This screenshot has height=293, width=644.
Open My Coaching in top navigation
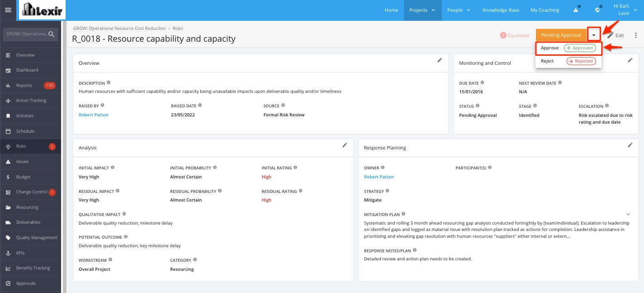point(545,10)
